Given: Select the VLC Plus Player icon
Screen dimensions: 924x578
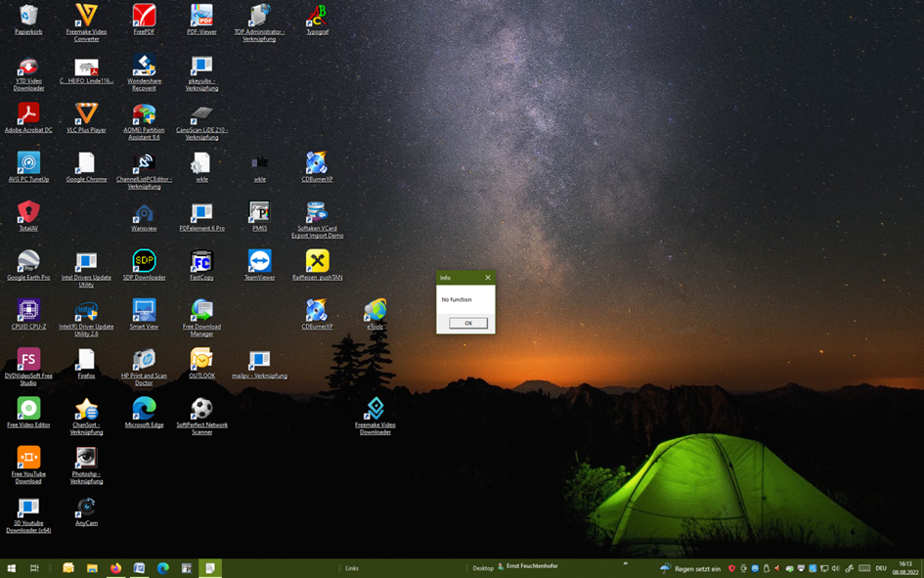Looking at the screenshot, I should 86,117.
